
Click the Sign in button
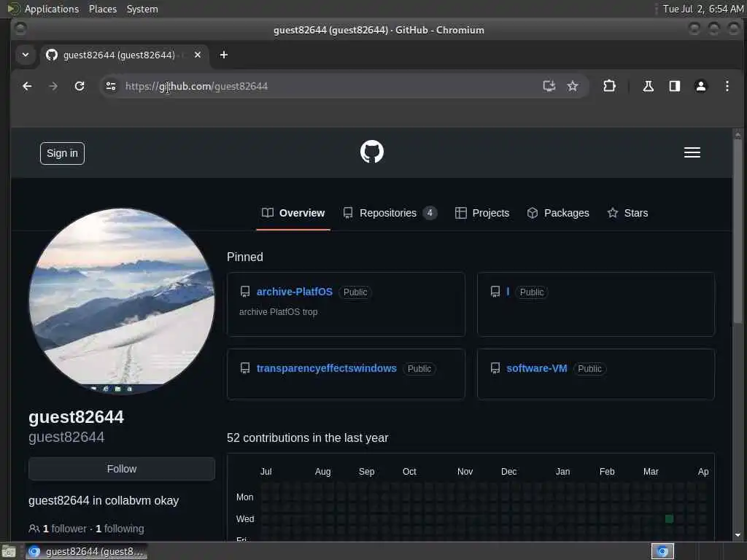(63, 153)
